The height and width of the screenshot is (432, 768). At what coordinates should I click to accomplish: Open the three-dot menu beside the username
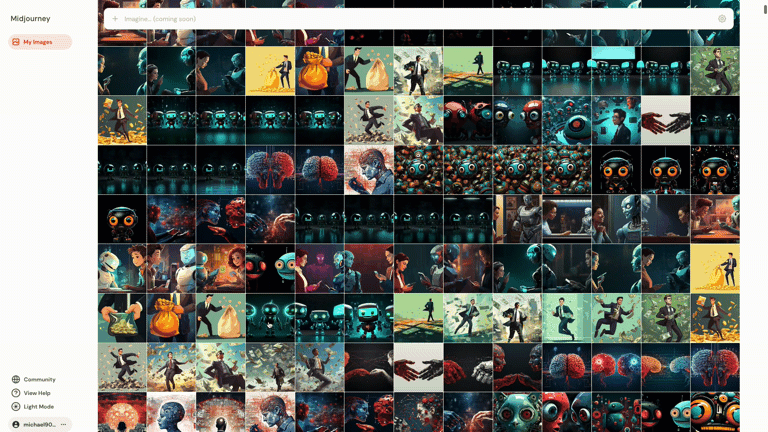point(63,424)
